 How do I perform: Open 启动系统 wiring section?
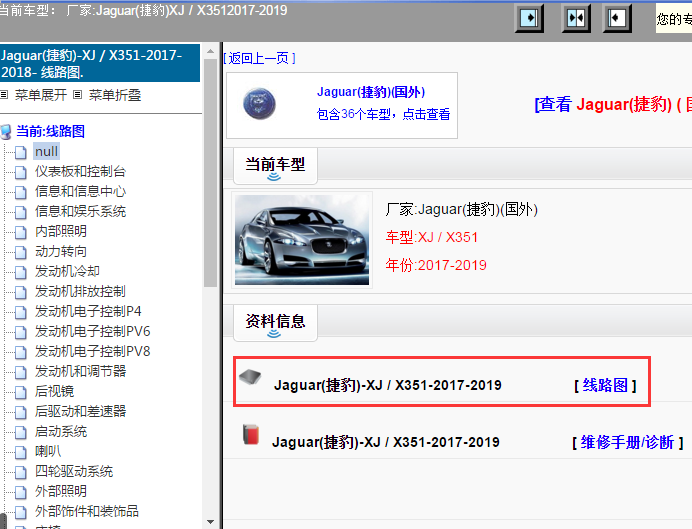[x=61, y=431]
